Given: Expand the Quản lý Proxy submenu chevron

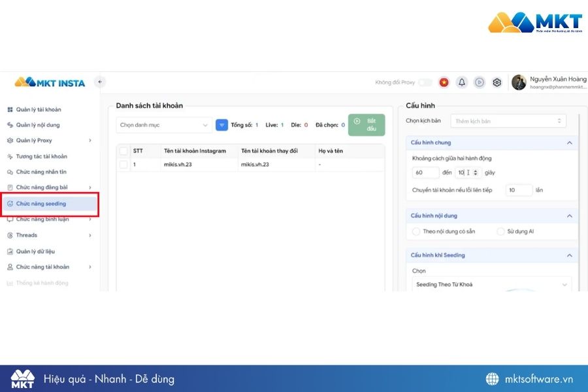Looking at the screenshot, I should [x=90, y=140].
